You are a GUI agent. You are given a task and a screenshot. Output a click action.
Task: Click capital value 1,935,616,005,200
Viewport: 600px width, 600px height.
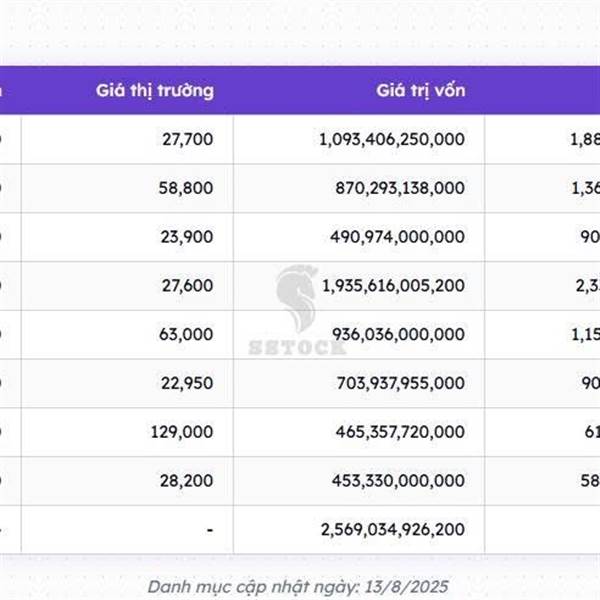coord(393,285)
